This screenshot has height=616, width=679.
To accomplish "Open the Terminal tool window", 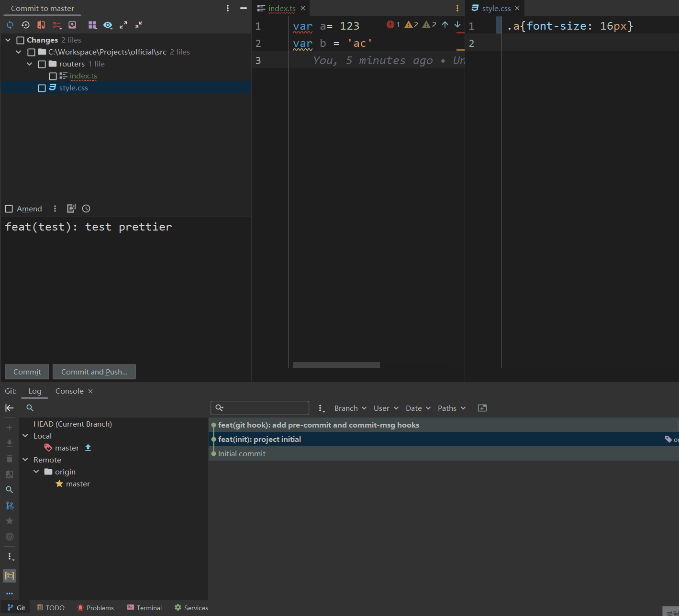I will tap(145, 608).
